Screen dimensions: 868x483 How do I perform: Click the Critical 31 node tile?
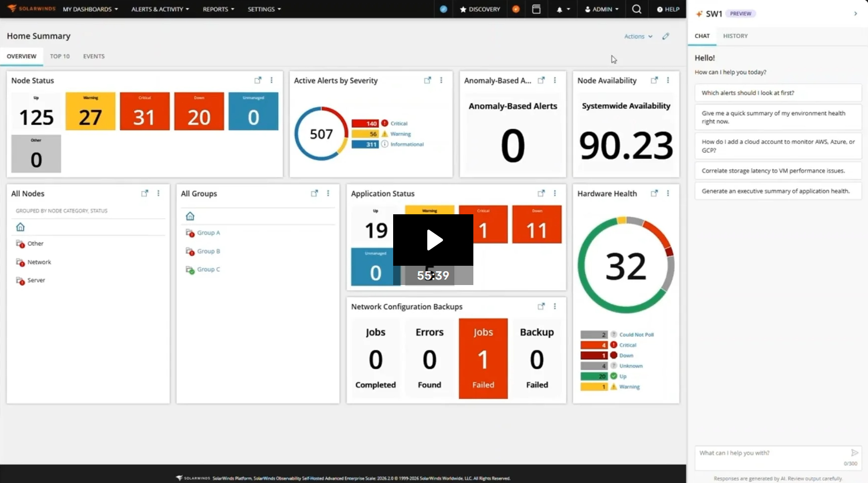pyautogui.click(x=145, y=111)
